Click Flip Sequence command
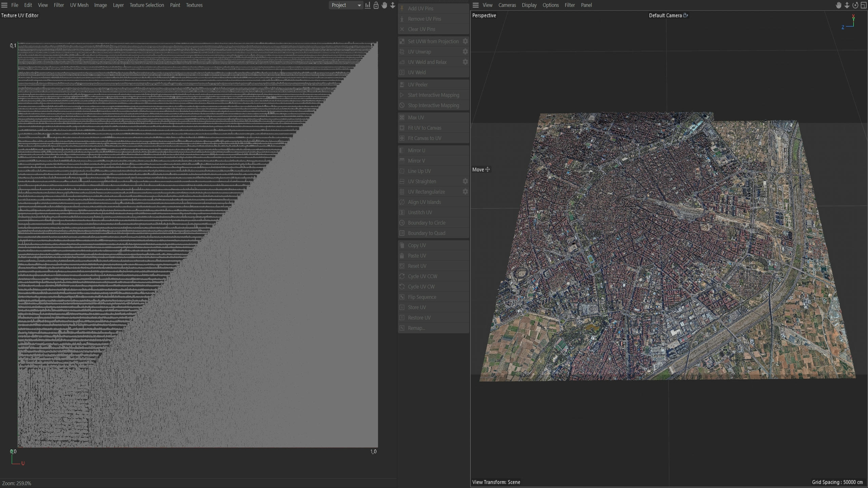The width and height of the screenshot is (868, 488). point(433,297)
